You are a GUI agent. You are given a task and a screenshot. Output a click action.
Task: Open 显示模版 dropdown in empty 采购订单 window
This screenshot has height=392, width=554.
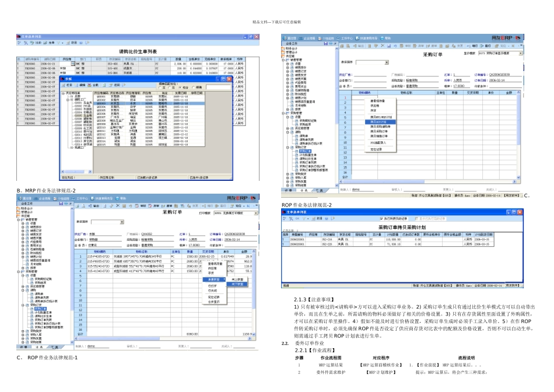tap(521, 53)
